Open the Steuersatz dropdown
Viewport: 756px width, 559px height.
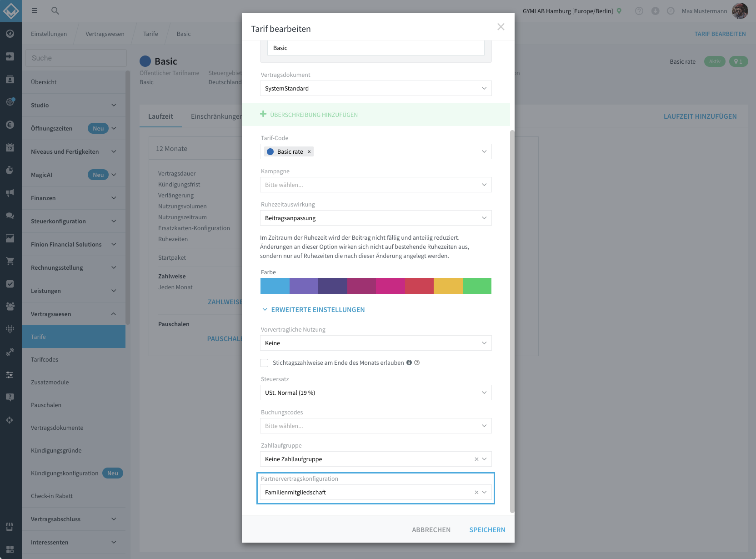[x=376, y=393]
